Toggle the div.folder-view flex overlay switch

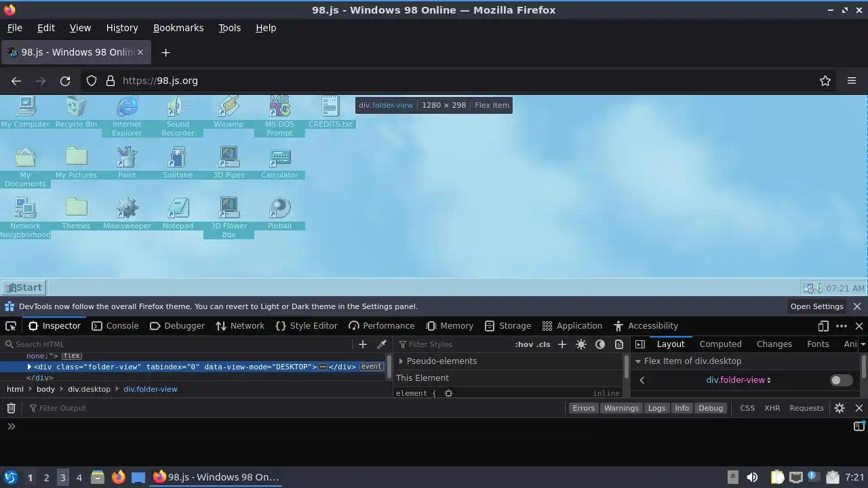tap(842, 380)
